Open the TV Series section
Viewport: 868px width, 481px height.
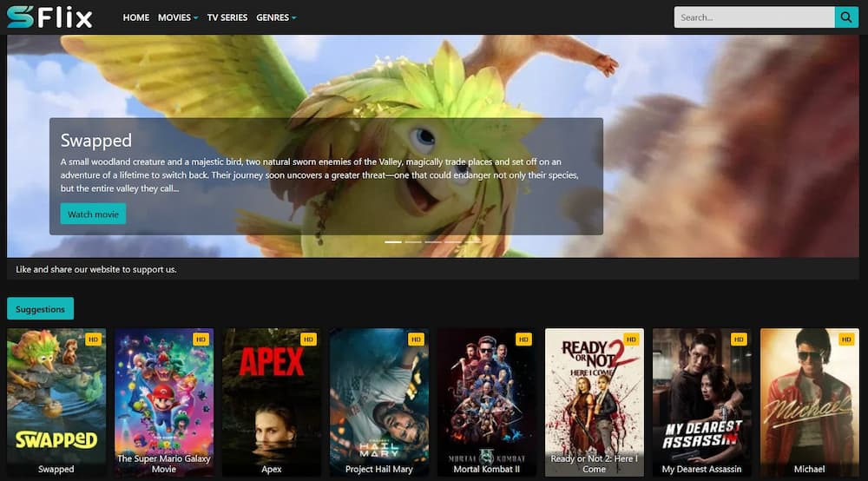227,17
